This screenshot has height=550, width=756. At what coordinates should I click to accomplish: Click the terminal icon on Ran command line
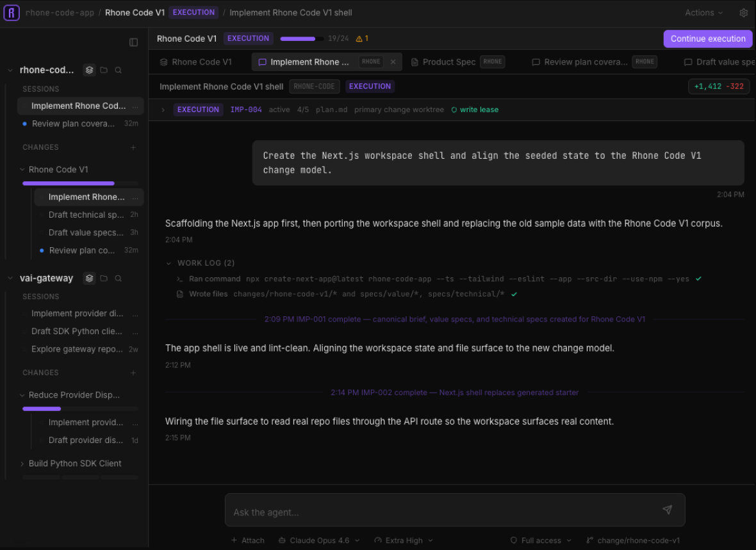click(180, 279)
